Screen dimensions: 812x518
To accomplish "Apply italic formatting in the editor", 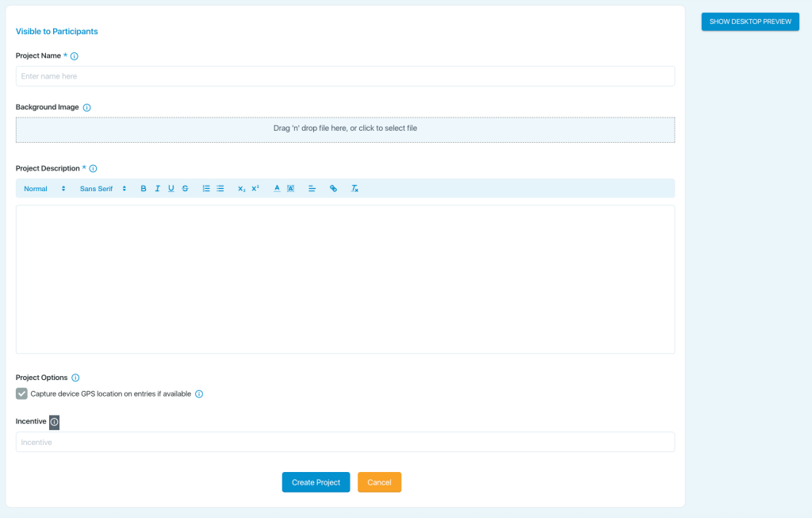I will (158, 189).
